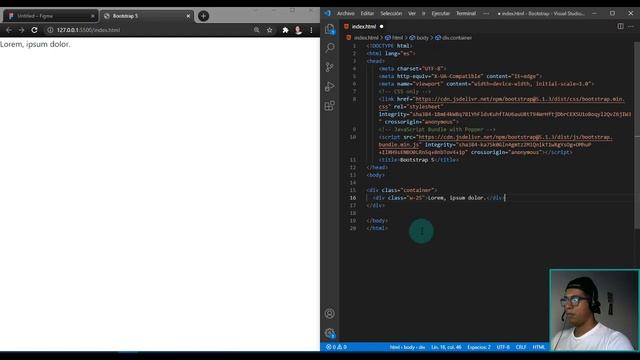Reload the Chrome page
Screen dimensions: 640x360
tap(34, 30)
